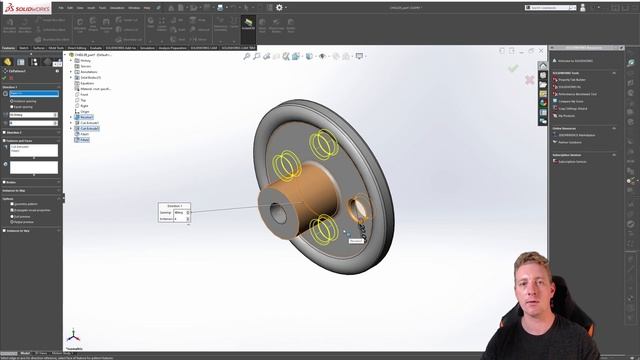Open the SOLIDWORKS Resources home tab

(542, 66)
